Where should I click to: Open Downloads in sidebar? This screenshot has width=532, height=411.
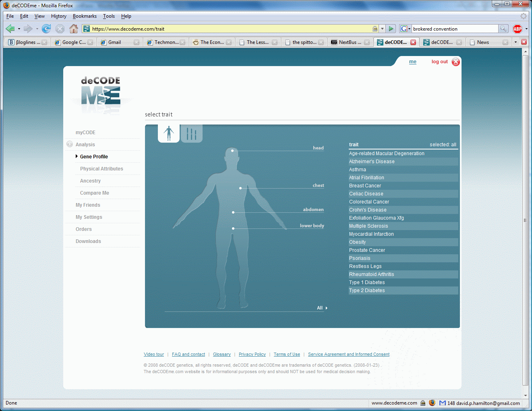tap(88, 241)
